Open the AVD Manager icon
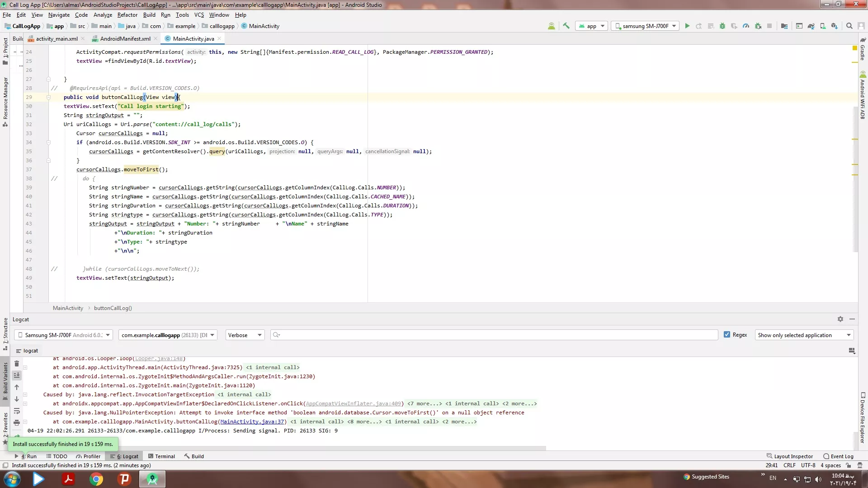 (x=823, y=26)
